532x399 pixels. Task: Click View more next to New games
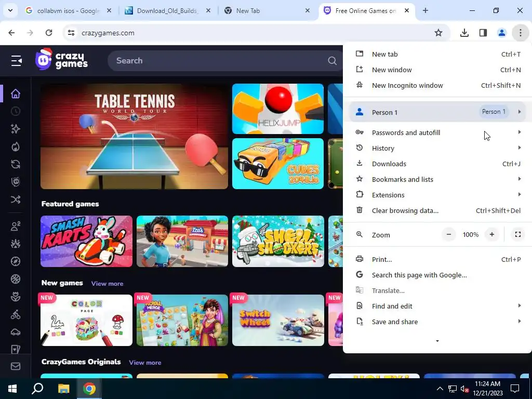coord(107,284)
